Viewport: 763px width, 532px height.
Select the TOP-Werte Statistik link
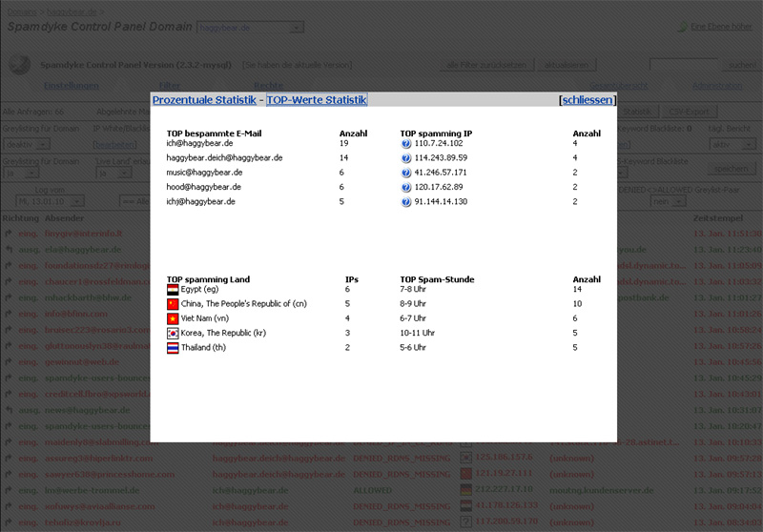pyautogui.click(x=316, y=100)
